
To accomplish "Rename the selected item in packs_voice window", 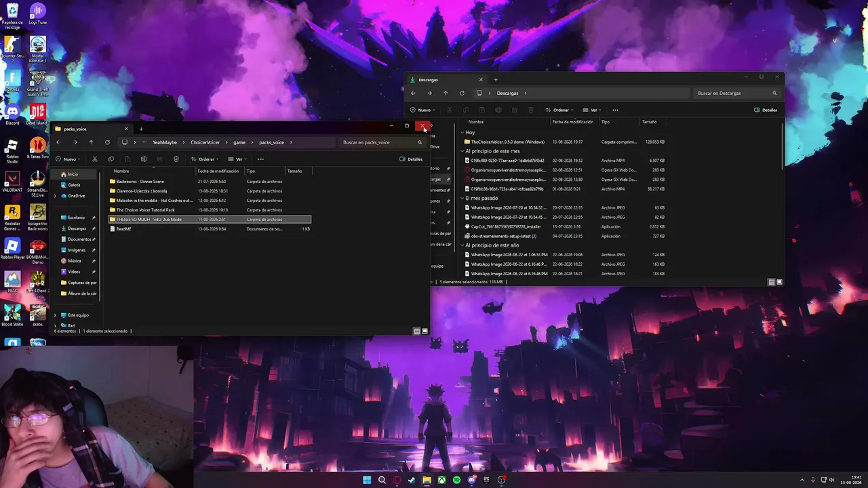I will pos(144,159).
